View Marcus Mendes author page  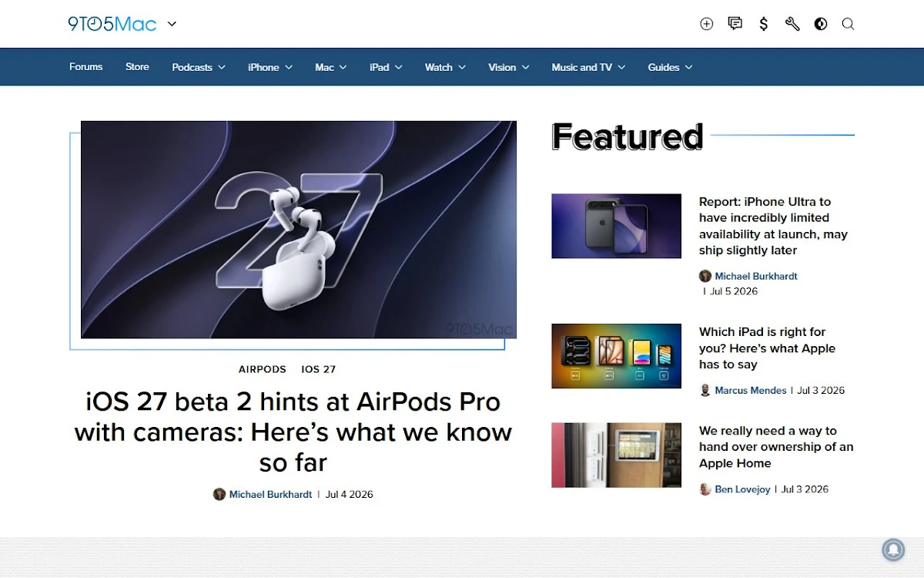[x=751, y=390]
